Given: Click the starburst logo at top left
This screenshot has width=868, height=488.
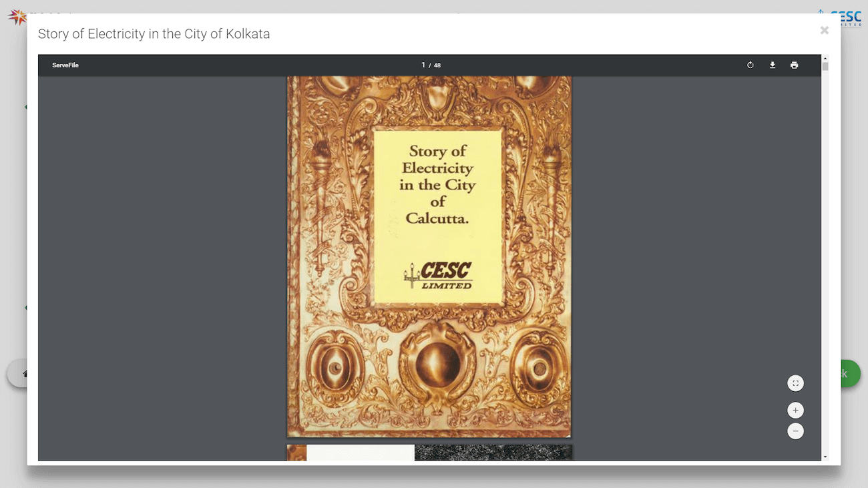Looking at the screenshot, I should tap(17, 17).
